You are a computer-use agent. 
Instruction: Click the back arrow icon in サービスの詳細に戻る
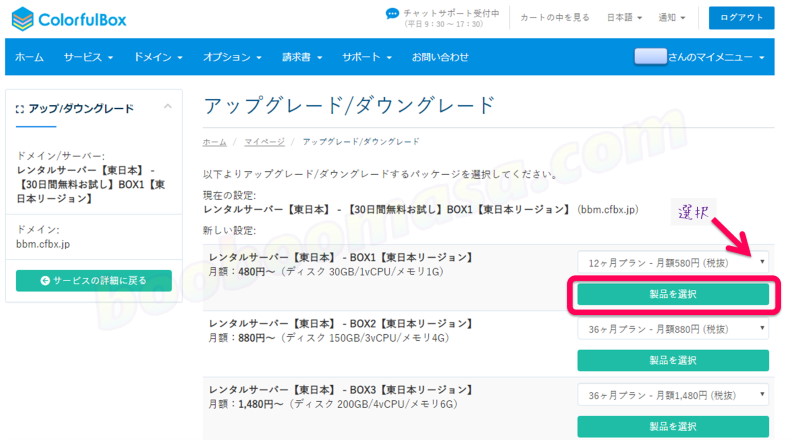tap(45, 280)
